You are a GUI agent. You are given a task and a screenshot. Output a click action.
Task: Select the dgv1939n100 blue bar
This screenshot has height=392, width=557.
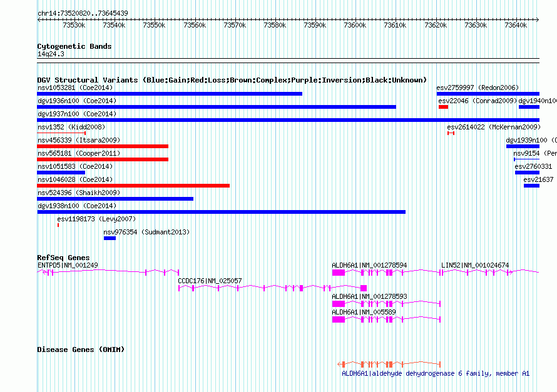click(x=523, y=146)
